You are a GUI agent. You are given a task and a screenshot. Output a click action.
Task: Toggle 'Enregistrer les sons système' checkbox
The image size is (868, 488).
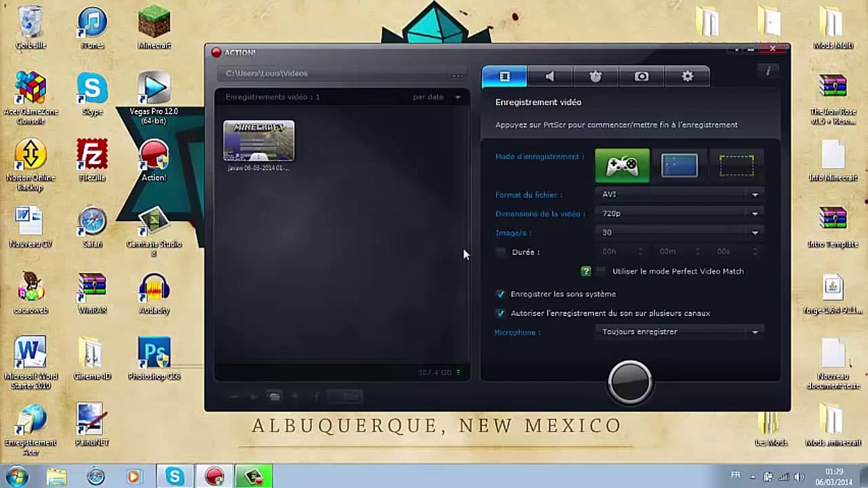click(x=500, y=294)
